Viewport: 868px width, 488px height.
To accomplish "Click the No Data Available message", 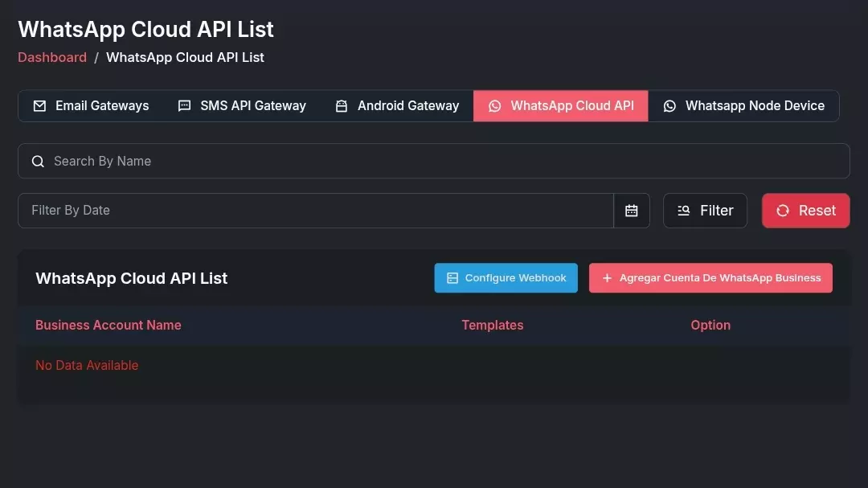I will pos(87,366).
